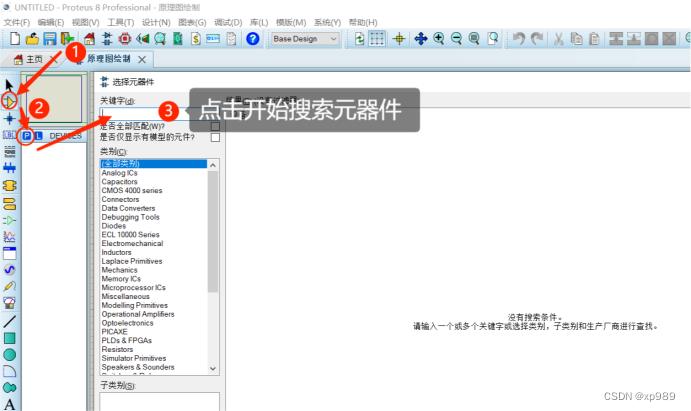The image size is (691, 411).
Task: Select Memory ICs category
Action: [121, 278]
